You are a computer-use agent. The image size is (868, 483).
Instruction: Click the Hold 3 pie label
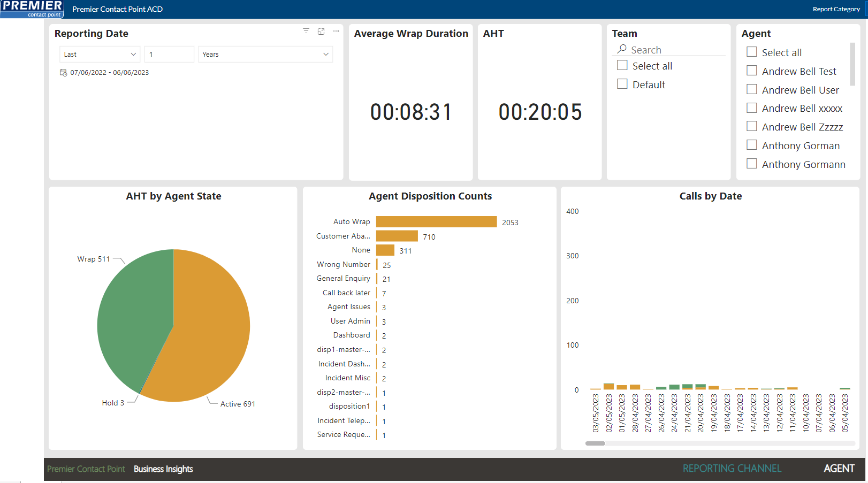point(113,403)
